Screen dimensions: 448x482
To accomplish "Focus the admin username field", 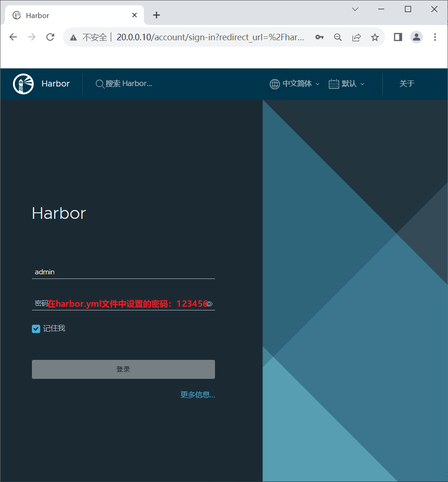I will point(123,272).
